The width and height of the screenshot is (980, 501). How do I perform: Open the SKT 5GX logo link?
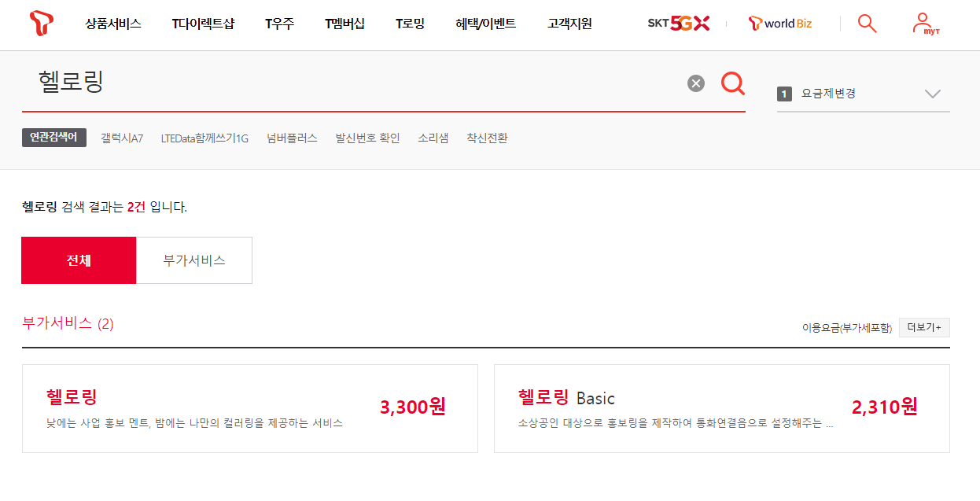678,24
